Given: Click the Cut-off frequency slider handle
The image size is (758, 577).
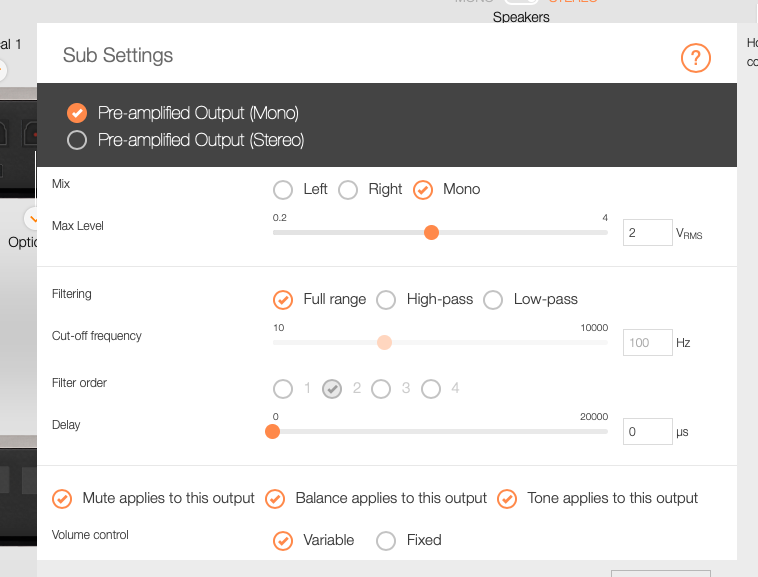Looking at the screenshot, I should [x=384, y=343].
